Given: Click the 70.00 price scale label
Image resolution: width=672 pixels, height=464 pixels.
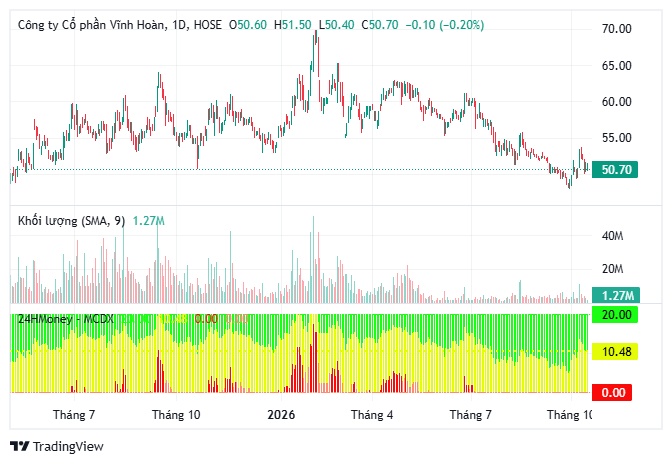Looking at the screenshot, I should pos(617,29).
